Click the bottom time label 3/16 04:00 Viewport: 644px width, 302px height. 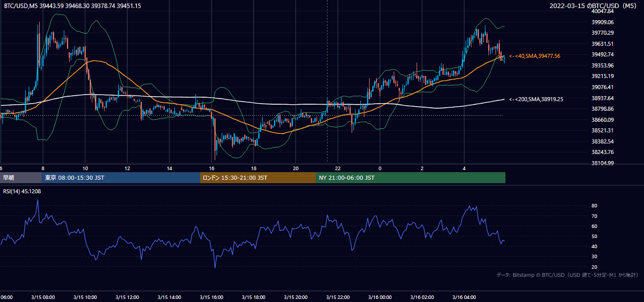464,297
